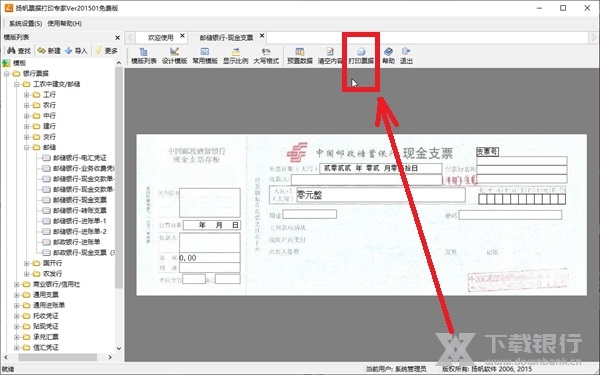The width and height of the screenshot is (600, 375).
Task: Click the 收款人 field on cheque
Action: click(x=366, y=179)
